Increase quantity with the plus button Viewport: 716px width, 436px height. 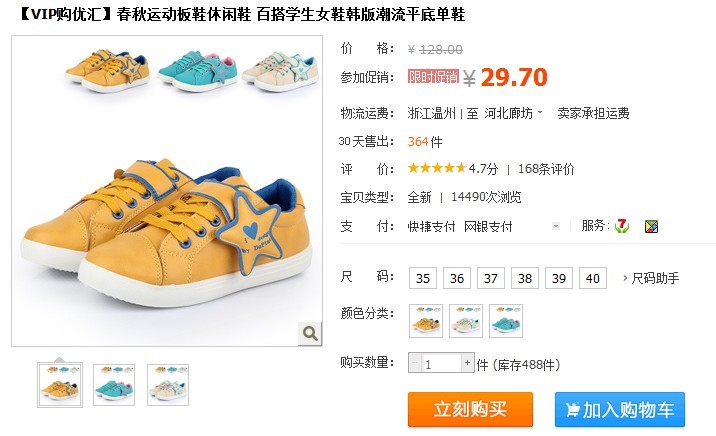[x=467, y=363]
